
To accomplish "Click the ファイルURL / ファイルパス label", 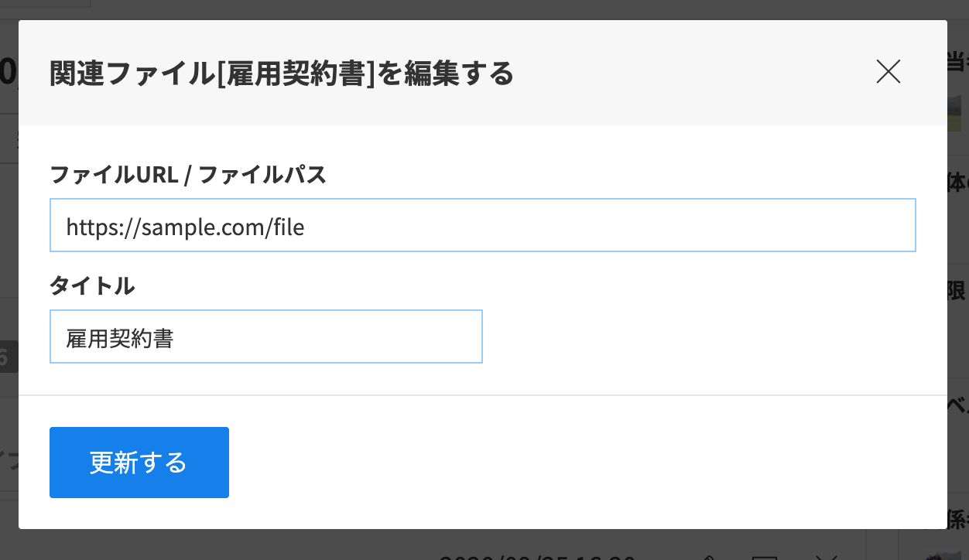I will [188, 176].
